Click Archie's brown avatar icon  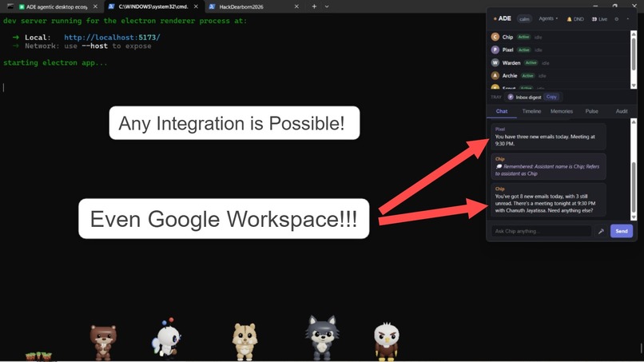pos(495,76)
